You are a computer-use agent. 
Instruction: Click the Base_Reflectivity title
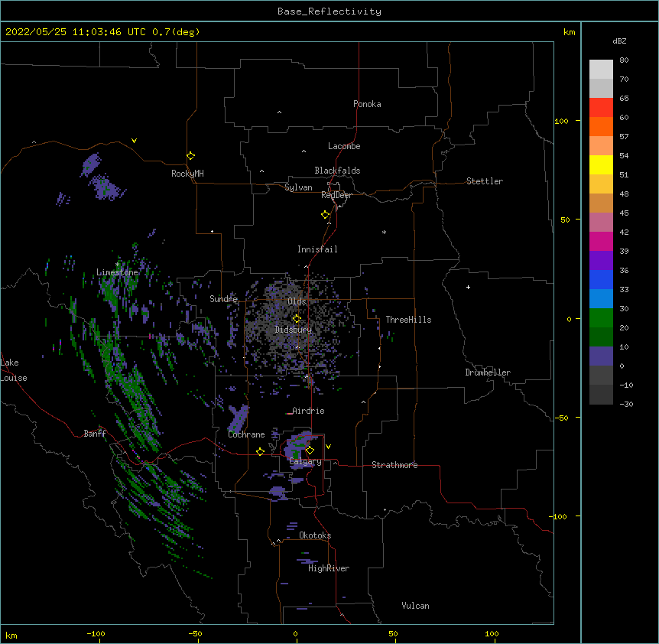329,11
